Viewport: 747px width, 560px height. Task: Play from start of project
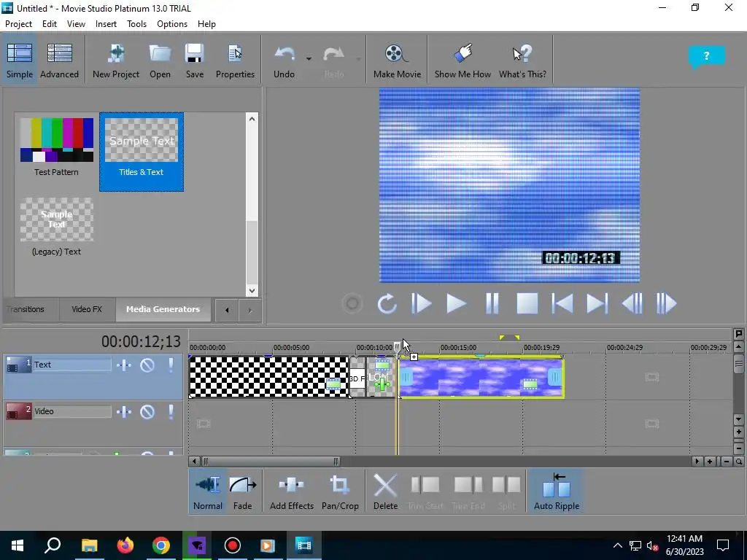421,303
